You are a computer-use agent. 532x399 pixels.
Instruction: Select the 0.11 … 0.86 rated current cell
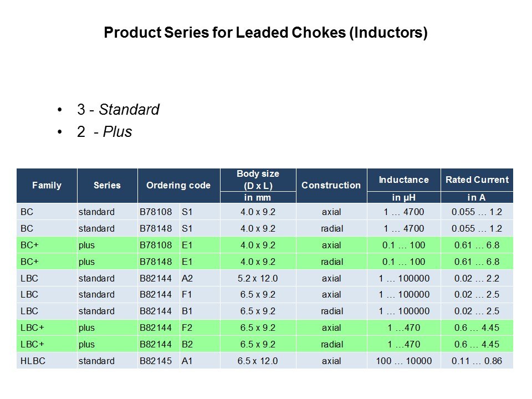click(x=477, y=361)
